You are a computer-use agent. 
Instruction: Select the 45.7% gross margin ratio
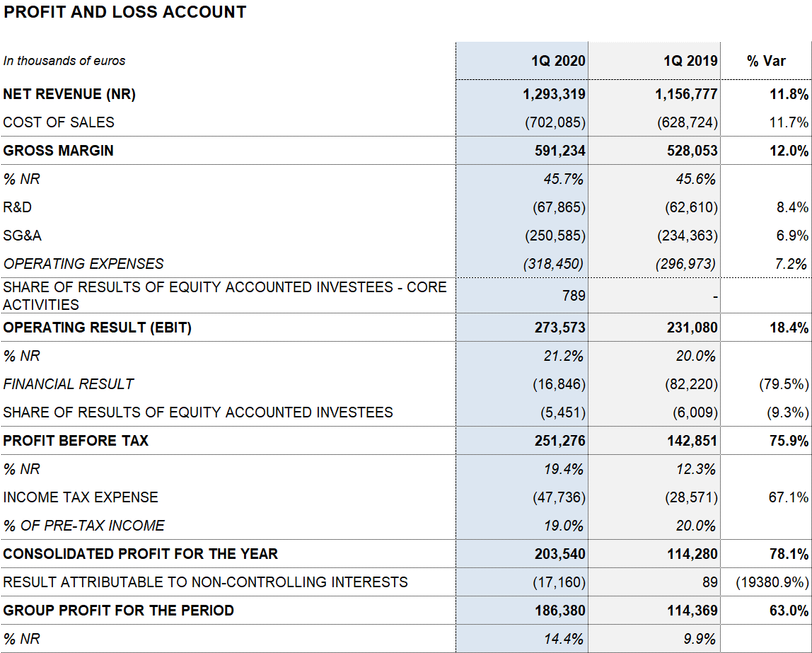pyautogui.click(x=564, y=179)
